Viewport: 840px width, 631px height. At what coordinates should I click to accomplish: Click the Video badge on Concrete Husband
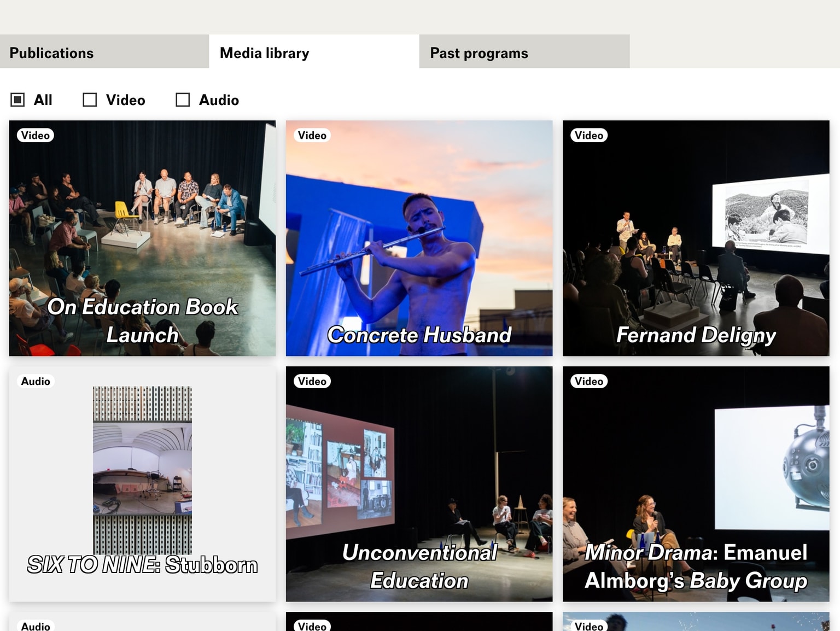(x=312, y=136)
